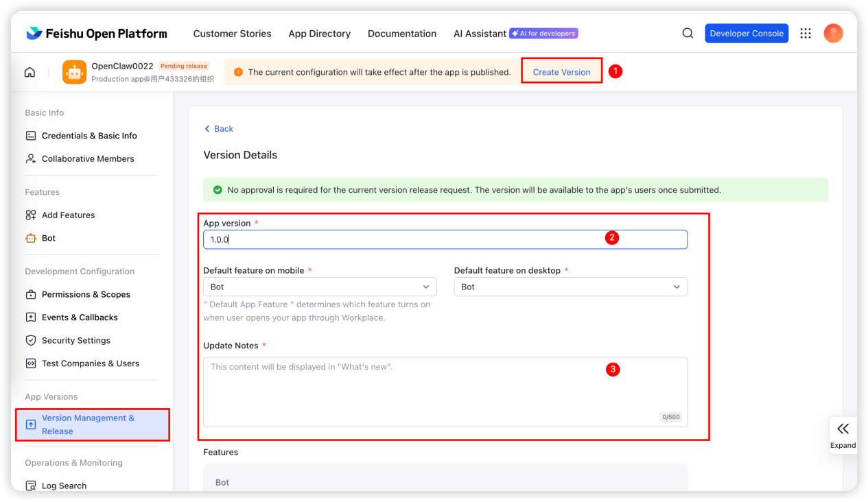
Task: Click the Feishu Open Platform logo
Action: 97,34
